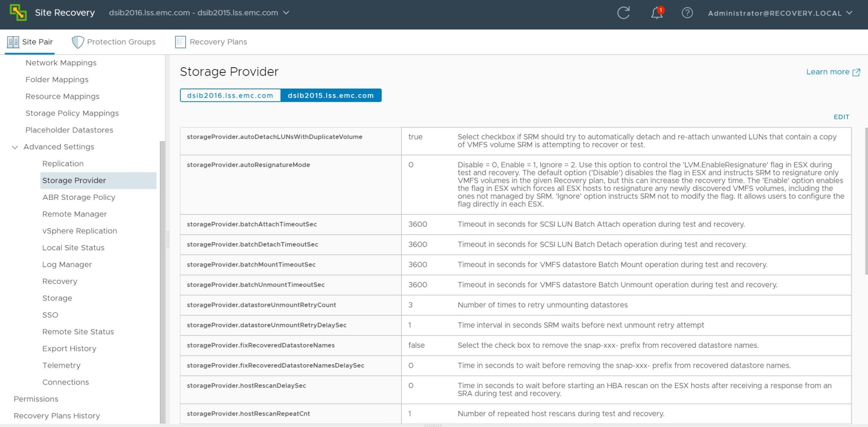
Task: Click the Protection Groups shield icon
Action: 78,42
